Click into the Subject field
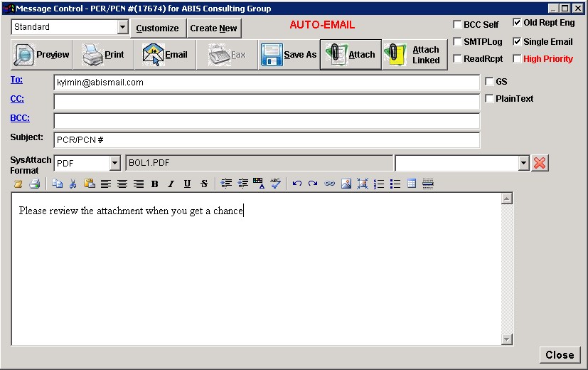The height and width of the screenshot is (370, 588). (x=266, y=140)
